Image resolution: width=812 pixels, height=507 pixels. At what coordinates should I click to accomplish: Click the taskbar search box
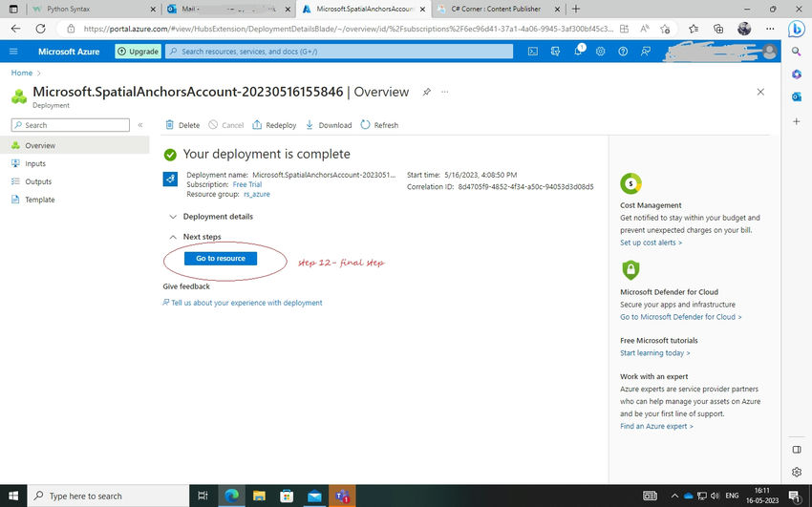[x=108, y=496]
